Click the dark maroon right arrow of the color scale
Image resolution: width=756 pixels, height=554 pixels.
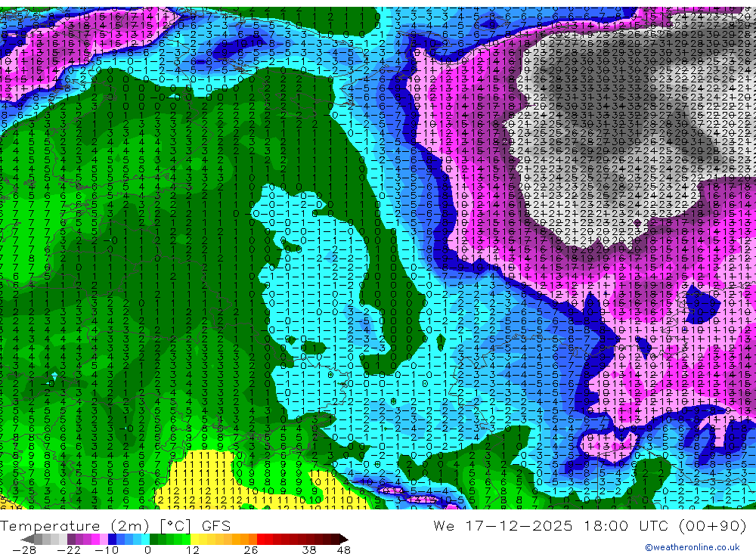[x=344, y=540]
